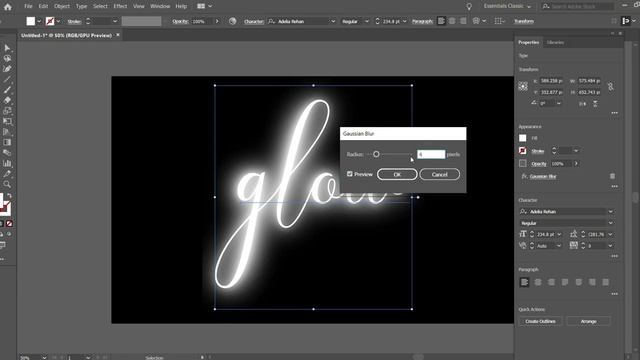Close the Untitled-1 document tab
The height and width of the screenshot is (360, 640).
(x=118, y=35)
